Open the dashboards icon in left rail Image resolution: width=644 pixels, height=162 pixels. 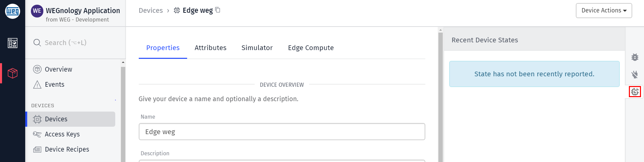pyautogui.click(x=13, y=43)
